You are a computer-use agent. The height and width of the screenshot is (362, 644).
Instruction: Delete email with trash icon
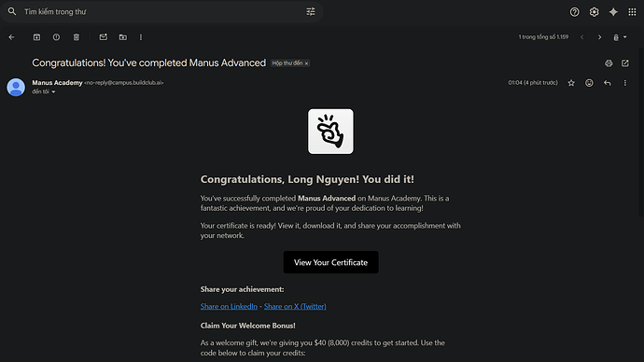76,37
